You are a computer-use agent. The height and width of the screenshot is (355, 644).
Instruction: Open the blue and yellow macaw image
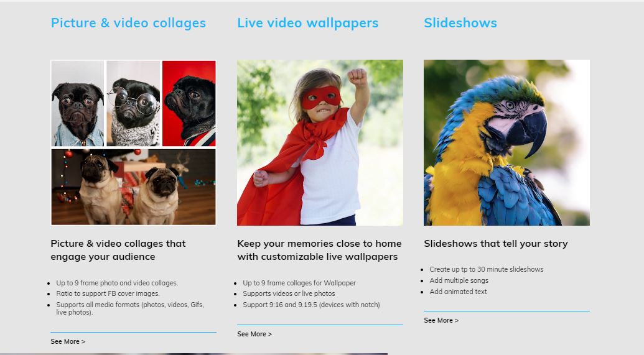(507, 142)
